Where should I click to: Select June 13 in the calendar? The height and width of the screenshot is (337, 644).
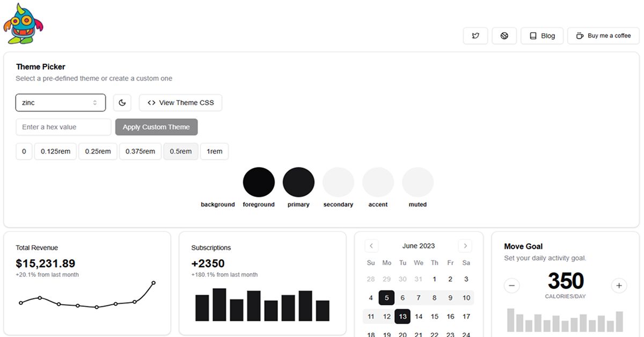click(x=402, y=317)
